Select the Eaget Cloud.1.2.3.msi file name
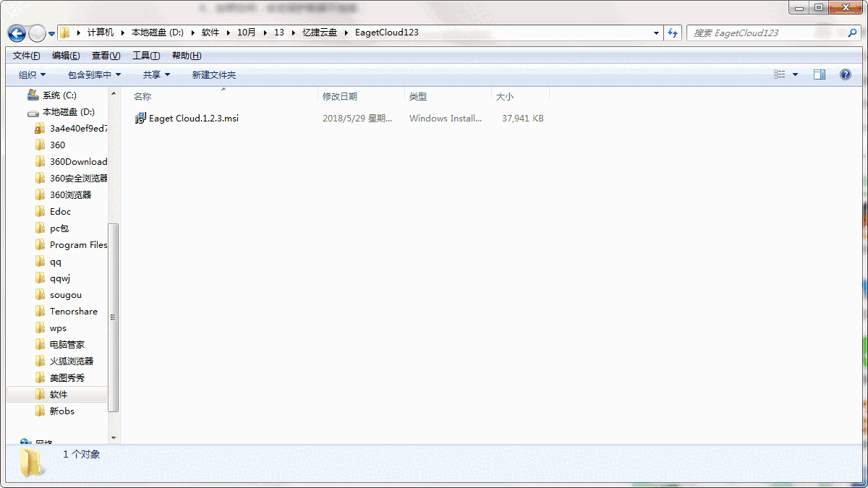 (x=194, y=119)
